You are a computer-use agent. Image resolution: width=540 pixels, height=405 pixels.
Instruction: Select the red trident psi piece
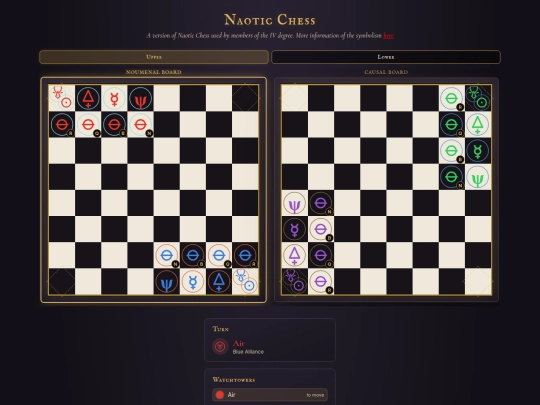pos(141,98)
